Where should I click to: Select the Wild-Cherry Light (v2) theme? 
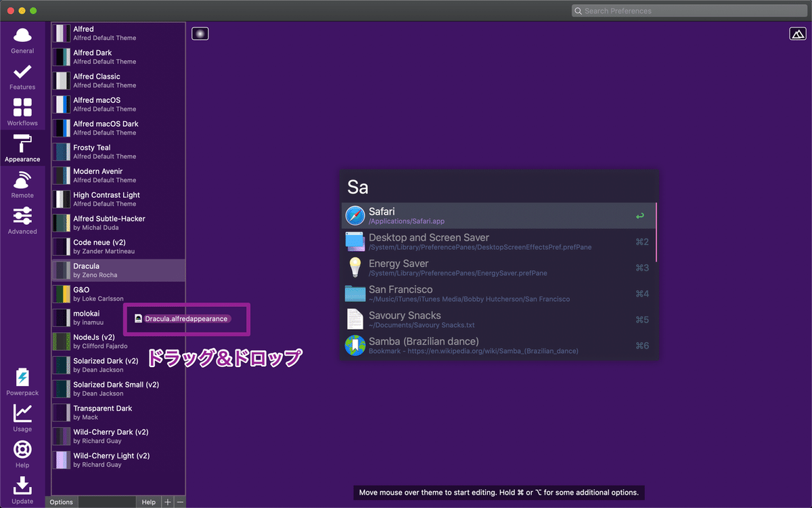click(118, 460)
